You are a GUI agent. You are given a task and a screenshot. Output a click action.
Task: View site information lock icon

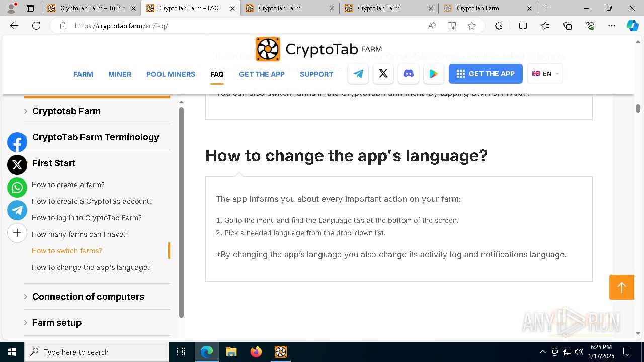[x=63, y=26]
